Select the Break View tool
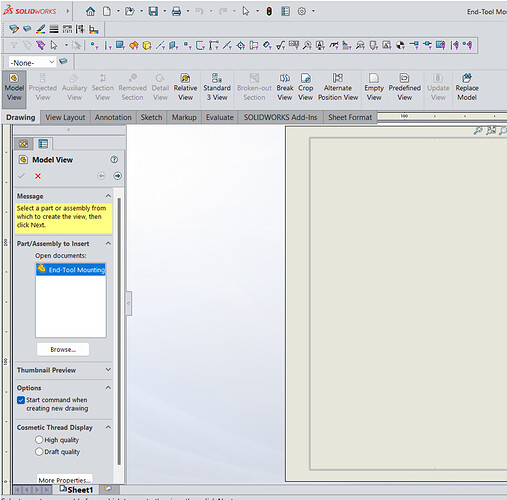The image size is (507, 500). click(x=285, y=88)
